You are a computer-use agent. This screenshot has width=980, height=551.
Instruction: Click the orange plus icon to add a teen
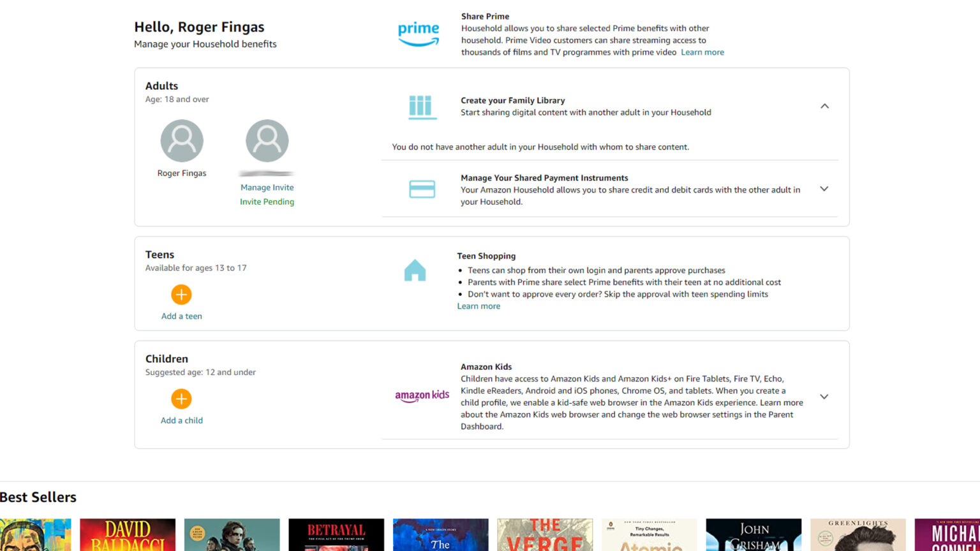(x=181, y=295)
